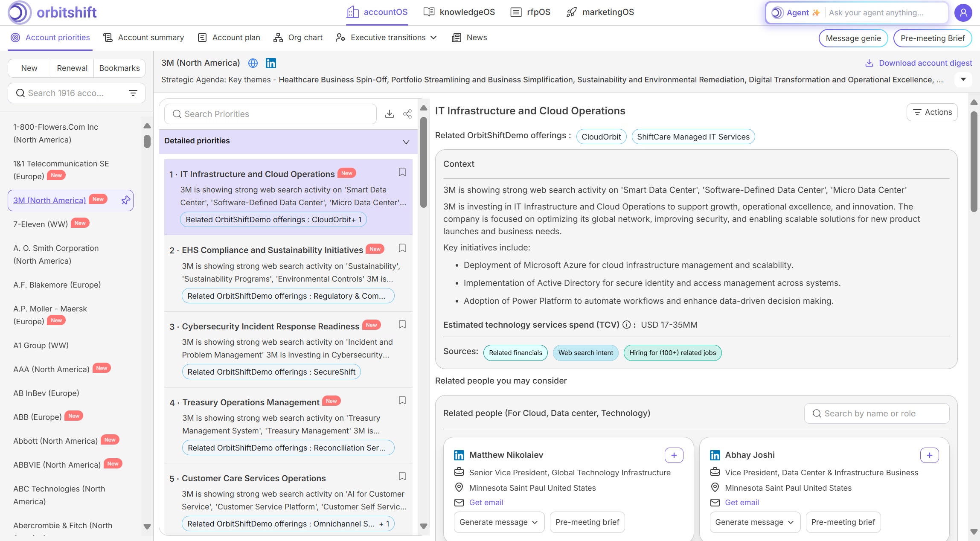Open Matthew Nikolaiev's LinkedIn icon
The width and height of the screenshot is (980, 541).
tap(459, 455)
